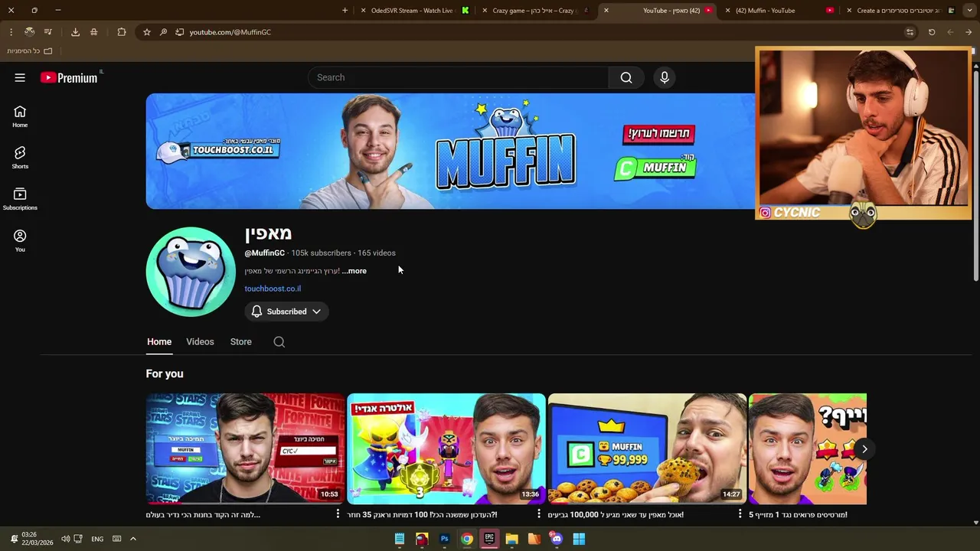Open the video title mentioning 35 returning

pyautogui.click(x=422, y=515)
